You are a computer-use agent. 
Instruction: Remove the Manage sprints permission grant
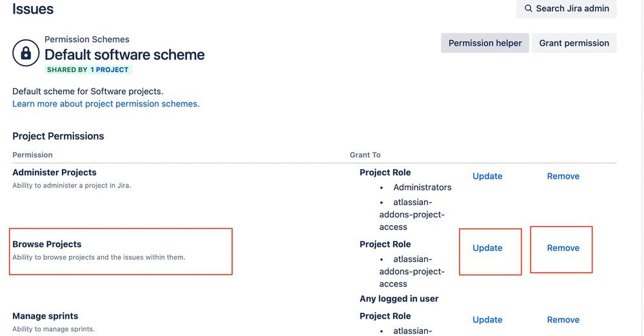coord(563,320)
